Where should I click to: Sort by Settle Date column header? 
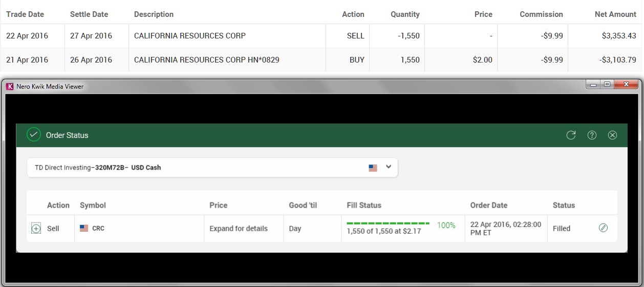tap(89, 14)
